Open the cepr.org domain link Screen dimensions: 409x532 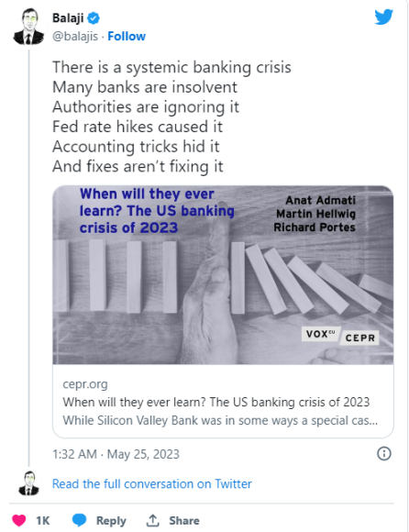click(x=85, y=384)
